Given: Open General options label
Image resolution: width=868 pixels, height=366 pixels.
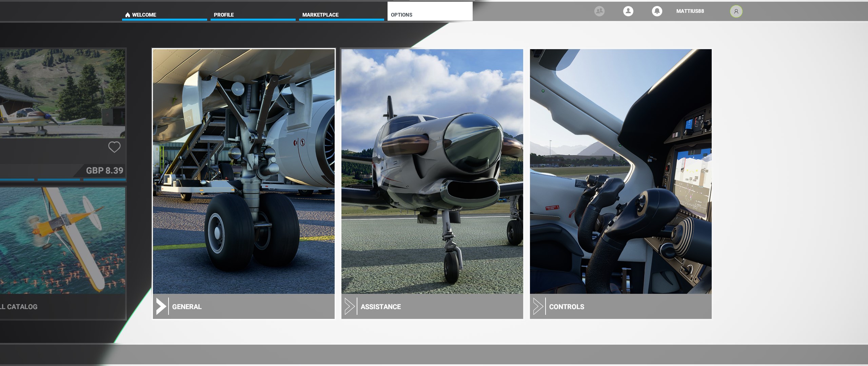Looking at the screenshot, I should (x=187, y=307).
